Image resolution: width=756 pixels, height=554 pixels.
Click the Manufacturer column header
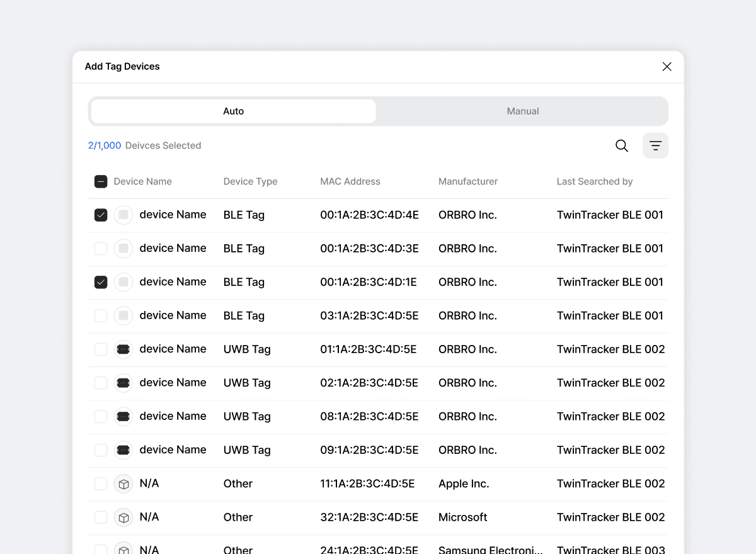coord(467,181)
